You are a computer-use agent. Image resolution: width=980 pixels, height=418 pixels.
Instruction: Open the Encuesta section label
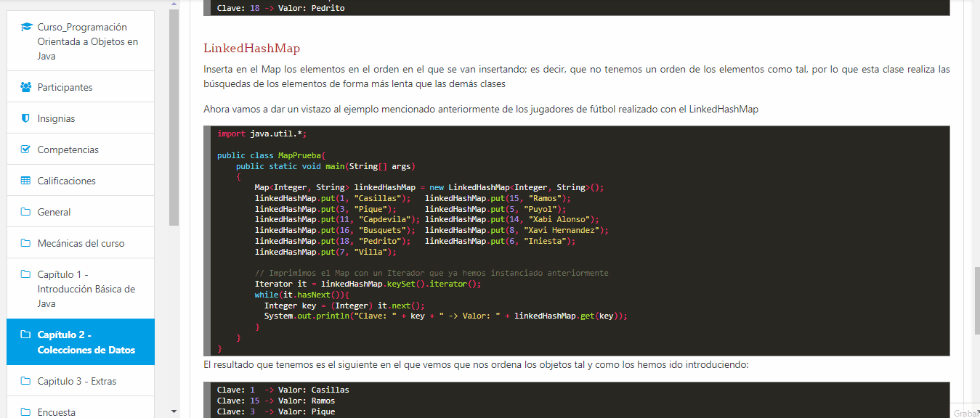point(57,412)
